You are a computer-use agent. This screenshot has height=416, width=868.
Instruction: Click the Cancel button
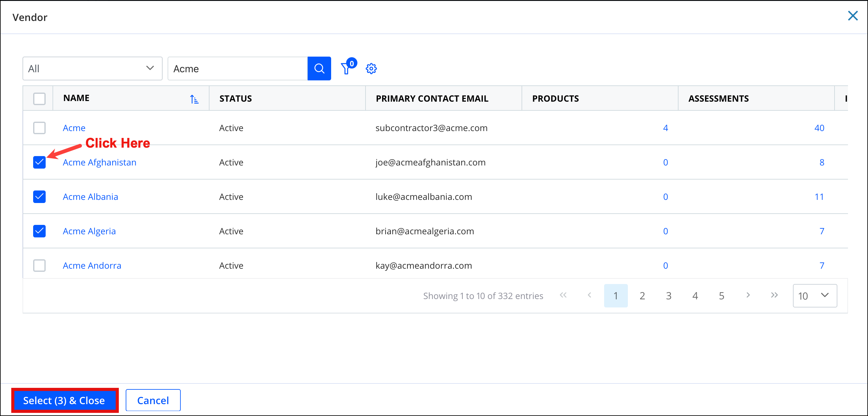(x=153, y=400)
